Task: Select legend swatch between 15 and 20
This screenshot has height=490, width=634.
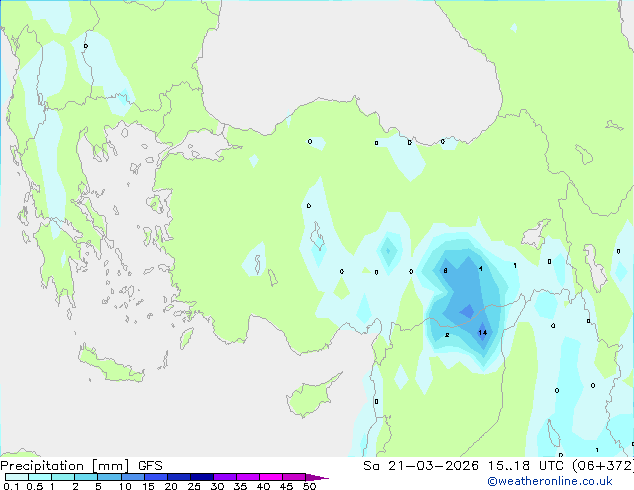Action: click(156, 477)
